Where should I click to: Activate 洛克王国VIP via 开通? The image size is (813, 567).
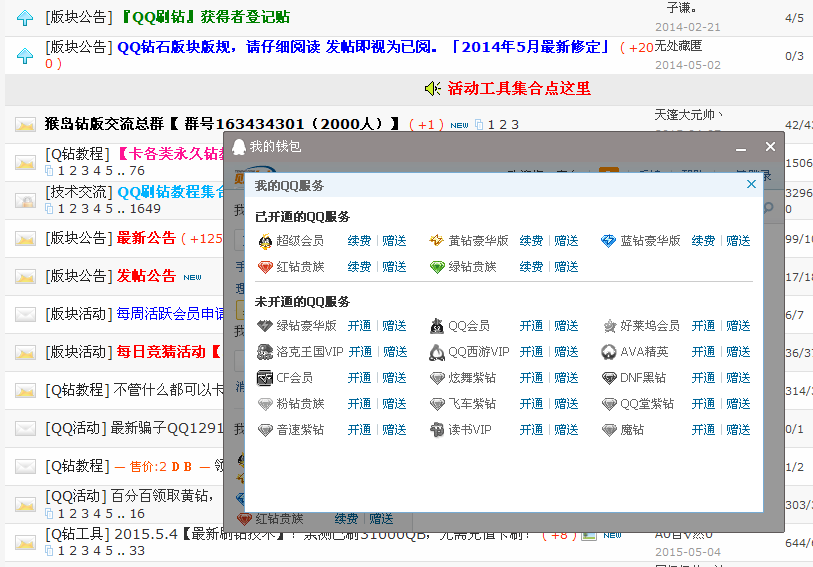coord(360,352)
